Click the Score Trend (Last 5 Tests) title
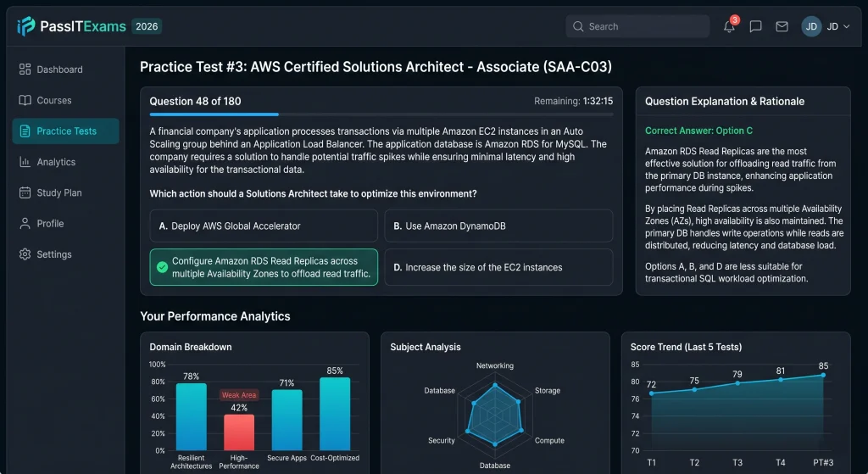This screenshot has width=868, height=474. pos(686,347)
